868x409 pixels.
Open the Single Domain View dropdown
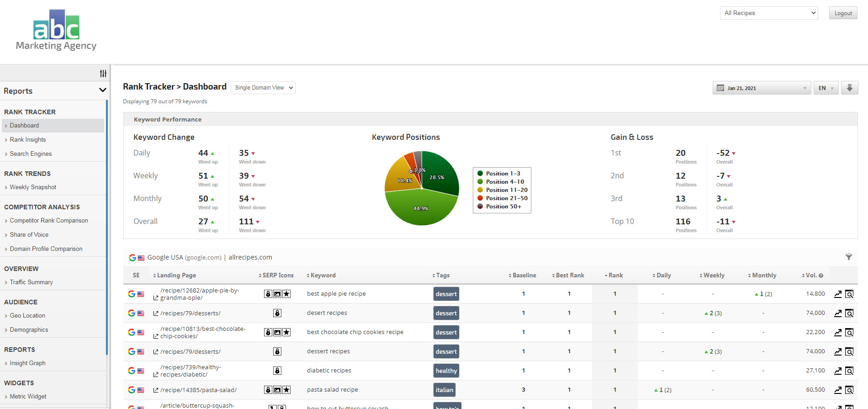263,88
